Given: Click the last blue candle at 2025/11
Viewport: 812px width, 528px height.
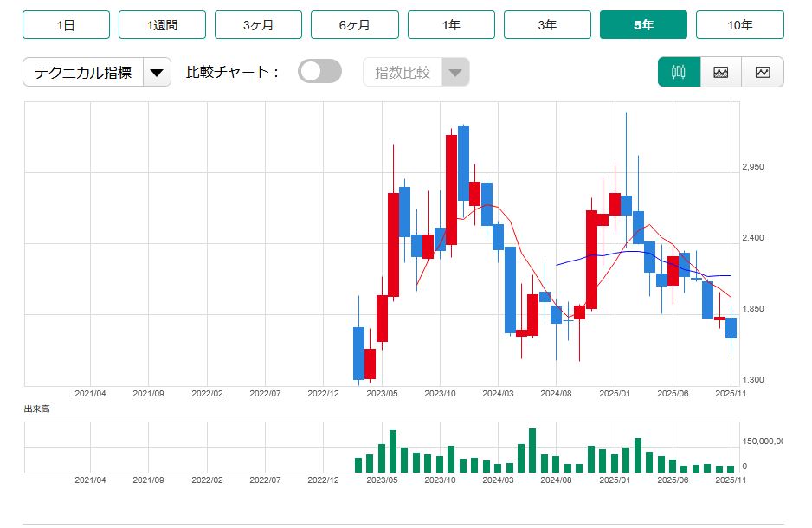Looking at the screenshot, I should 731,328.
